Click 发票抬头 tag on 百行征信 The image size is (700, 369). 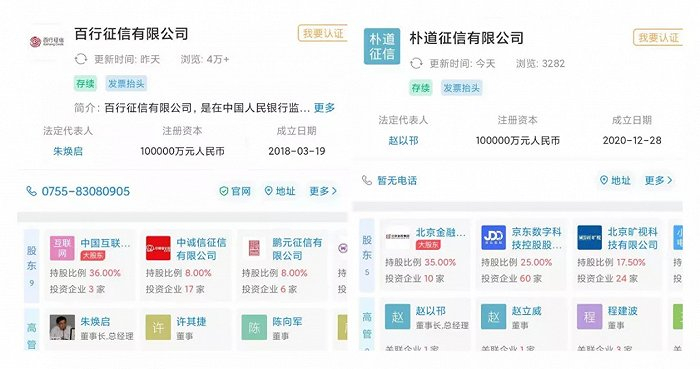126,84
